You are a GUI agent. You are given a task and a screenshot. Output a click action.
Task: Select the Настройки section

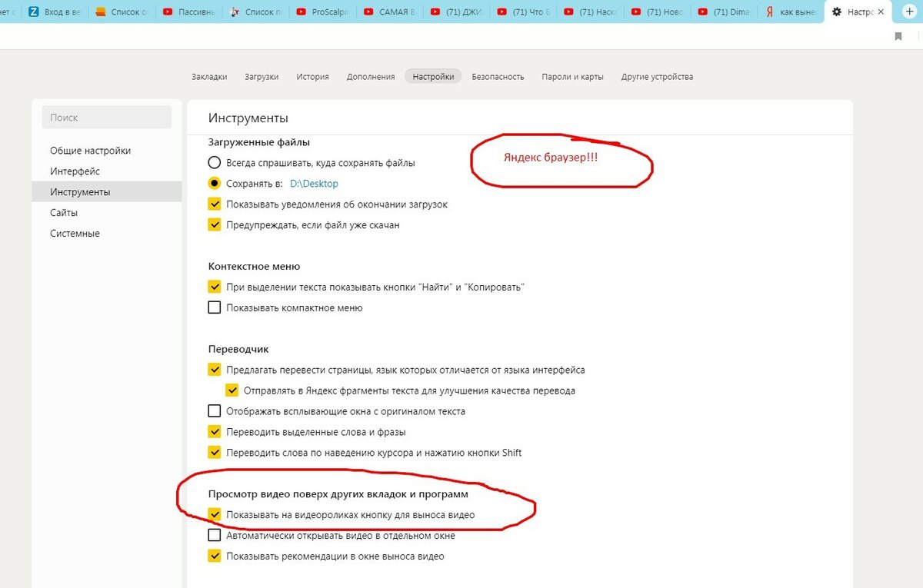[x=433, y=76]
